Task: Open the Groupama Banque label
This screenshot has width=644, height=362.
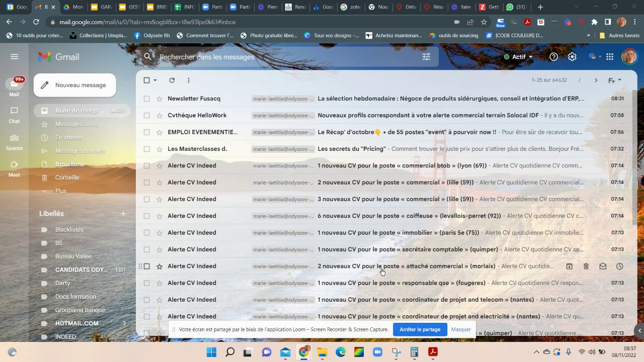Action: click(x=81, y=310)
